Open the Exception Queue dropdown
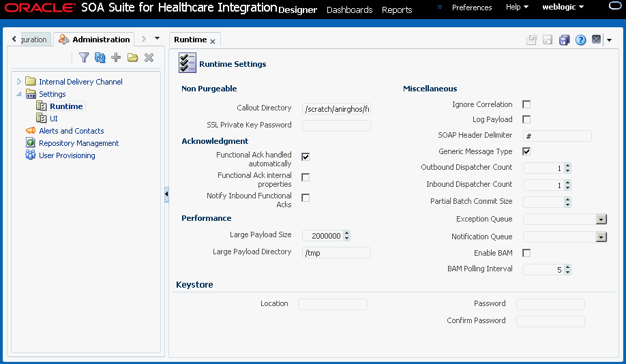626x364 pixels. (x=601, y=219)
